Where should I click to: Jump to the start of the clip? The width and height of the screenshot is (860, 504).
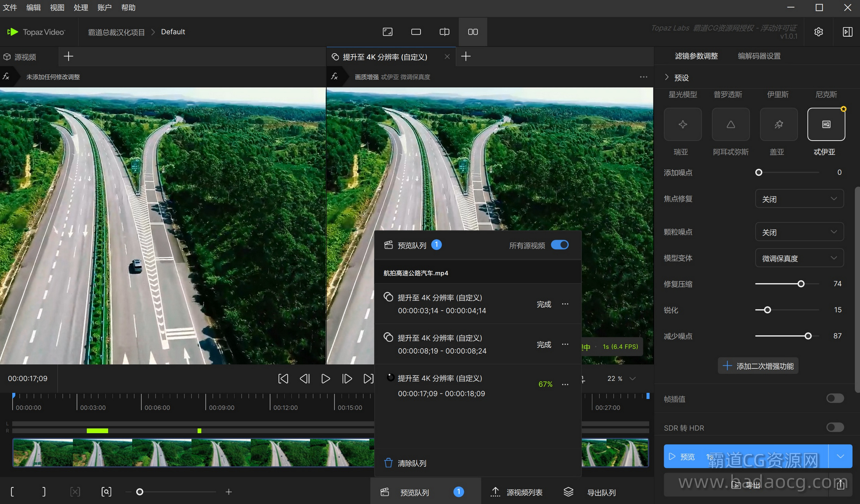[283, 379]
